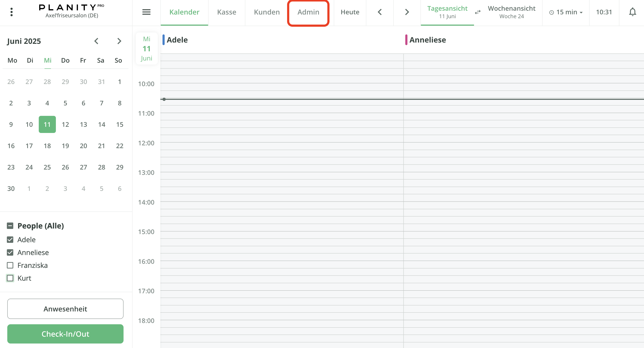
Task: Collapse People list via the minus icon
Action: coord(10,226)
